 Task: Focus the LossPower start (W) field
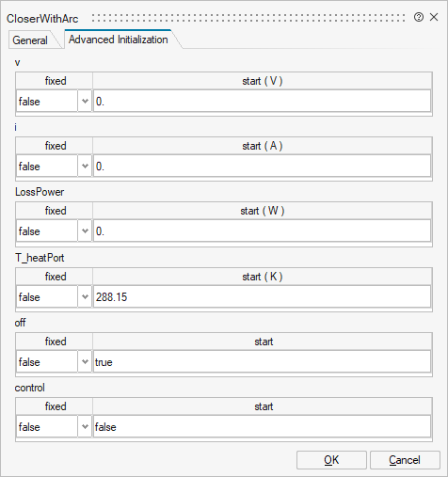coord(262,231)
